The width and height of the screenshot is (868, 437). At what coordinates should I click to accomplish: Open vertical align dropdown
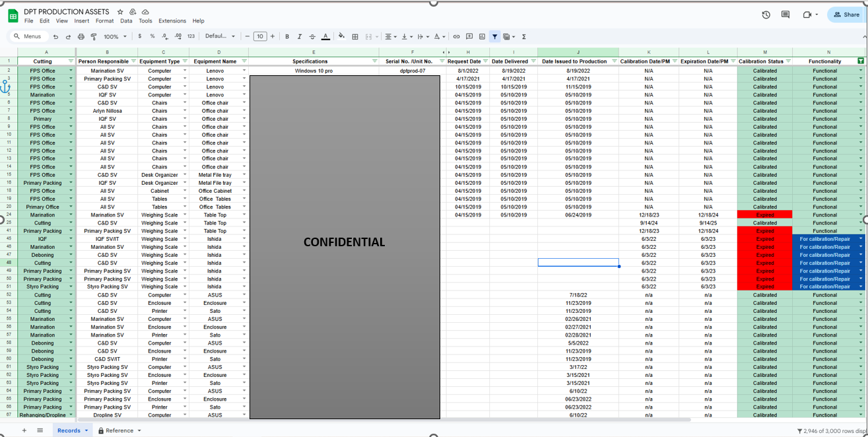[406, 37]
